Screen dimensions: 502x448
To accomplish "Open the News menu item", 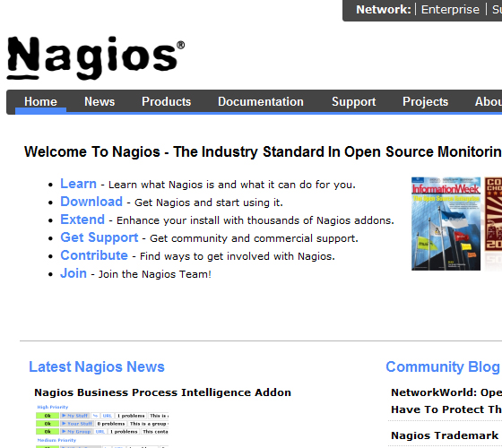I will pos(100,102).
